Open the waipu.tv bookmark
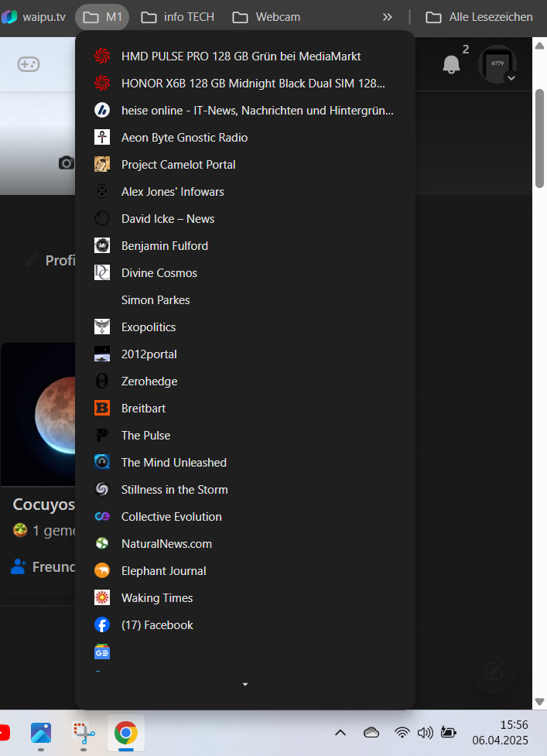This screenshot has height=756, width=547. click(x=34, y=17)
